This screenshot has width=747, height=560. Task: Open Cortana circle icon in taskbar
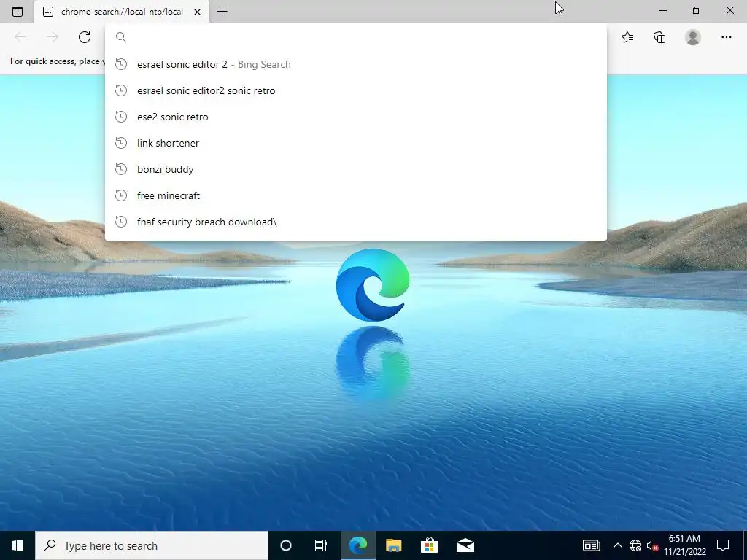(286, 545)
